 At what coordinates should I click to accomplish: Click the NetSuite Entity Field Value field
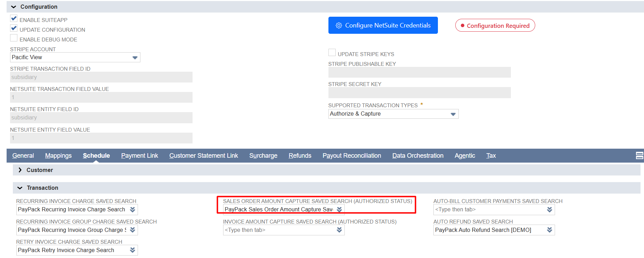(101, 138)
